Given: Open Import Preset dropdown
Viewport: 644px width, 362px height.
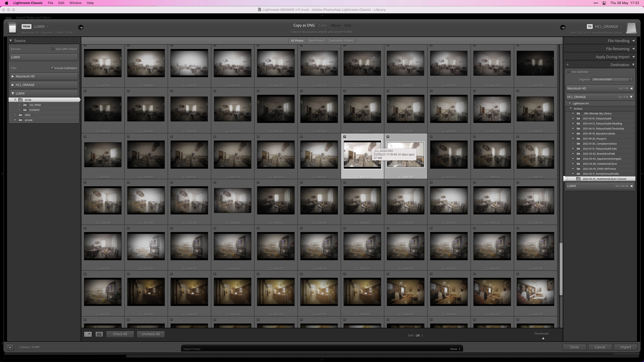Looking at the screenshot, I should tap(455, 349).
